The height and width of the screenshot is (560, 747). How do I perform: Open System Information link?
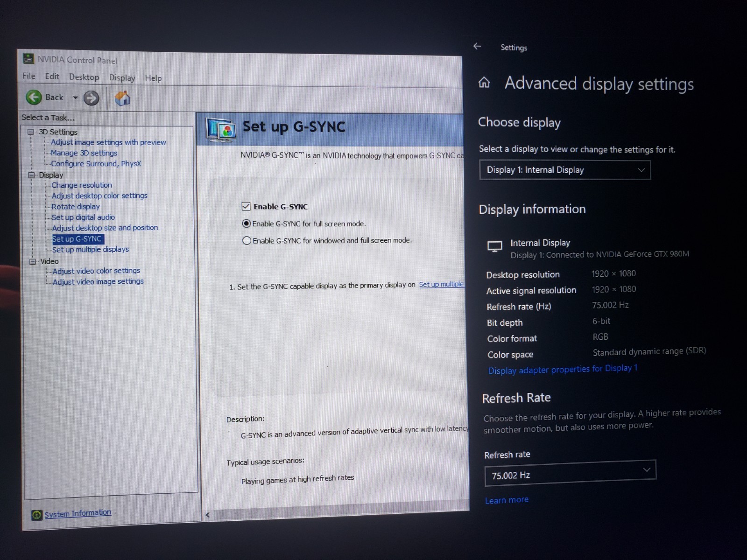[x=78, y=513]
